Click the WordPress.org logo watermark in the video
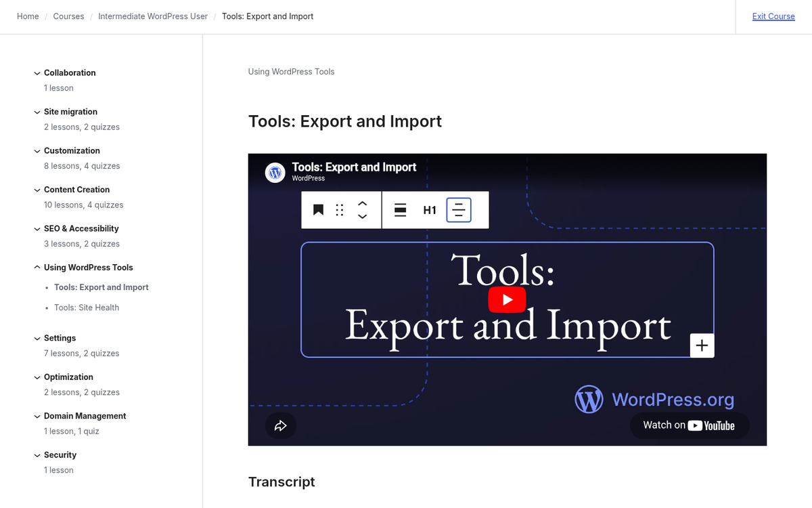The width and height of the screenshot is (812, 508). click(x=656, y=399)
